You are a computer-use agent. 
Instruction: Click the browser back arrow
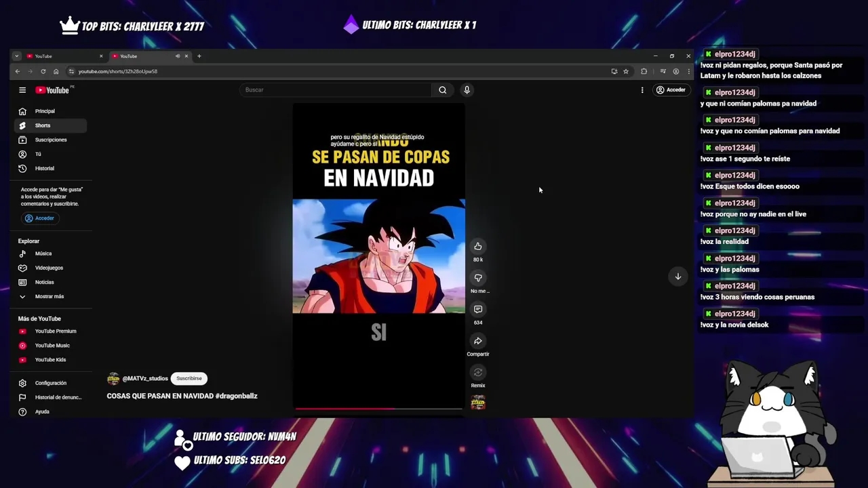pos(18,71)
